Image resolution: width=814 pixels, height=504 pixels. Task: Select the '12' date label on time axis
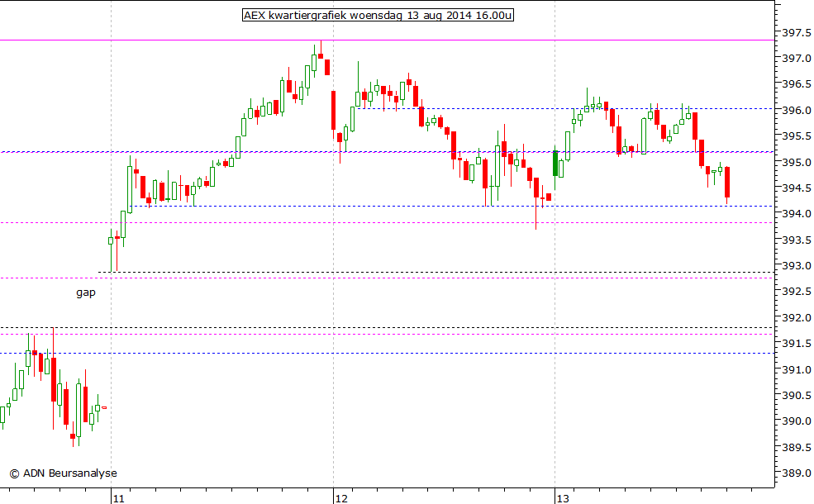341,499
